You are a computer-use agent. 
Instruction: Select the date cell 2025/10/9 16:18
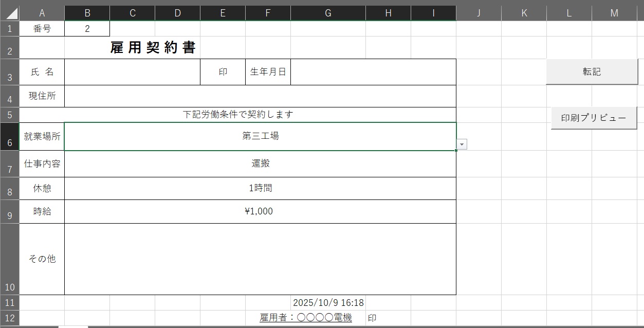point(328,303)
